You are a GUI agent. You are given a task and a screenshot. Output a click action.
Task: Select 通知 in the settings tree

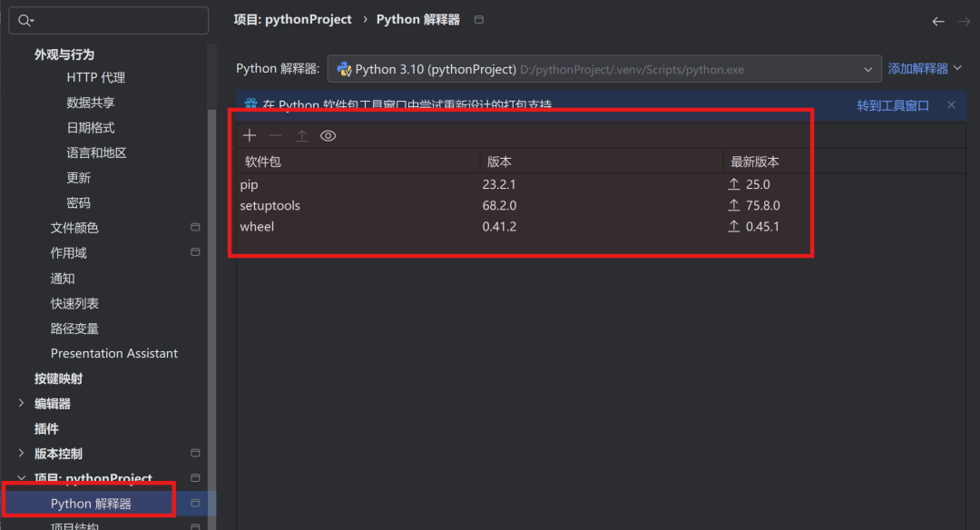[x=63, y=278]
